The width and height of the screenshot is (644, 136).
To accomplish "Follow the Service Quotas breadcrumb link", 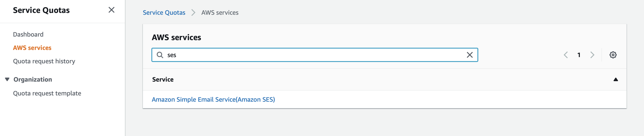I will 164,13.
